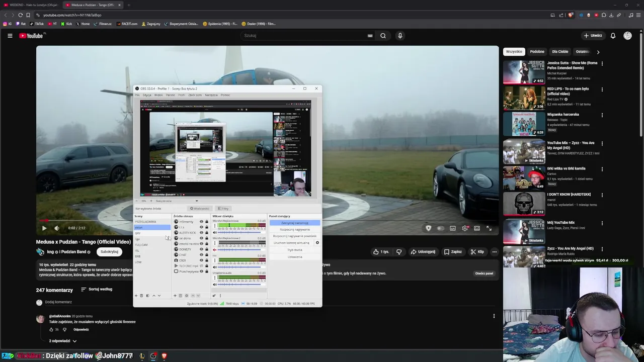Image resolution: width=644 pixels, height=362 pixels.
Task: Hide the C920 camera source
Action: [201, 260]
